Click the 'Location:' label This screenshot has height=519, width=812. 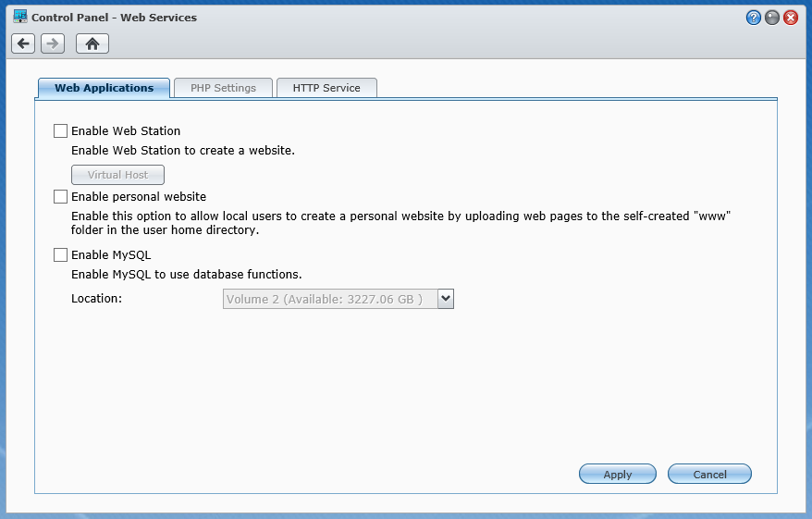pyautogui.click(x=97, y=298)
